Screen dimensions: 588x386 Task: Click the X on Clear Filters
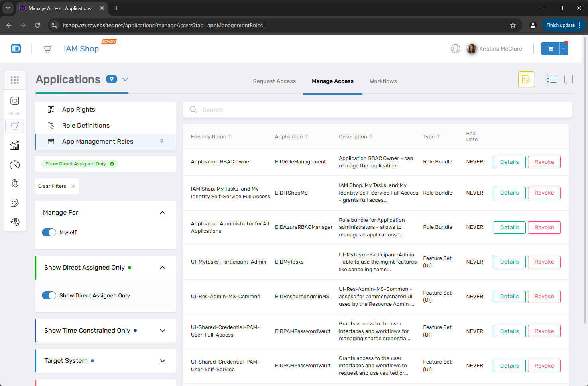[73, 186]
